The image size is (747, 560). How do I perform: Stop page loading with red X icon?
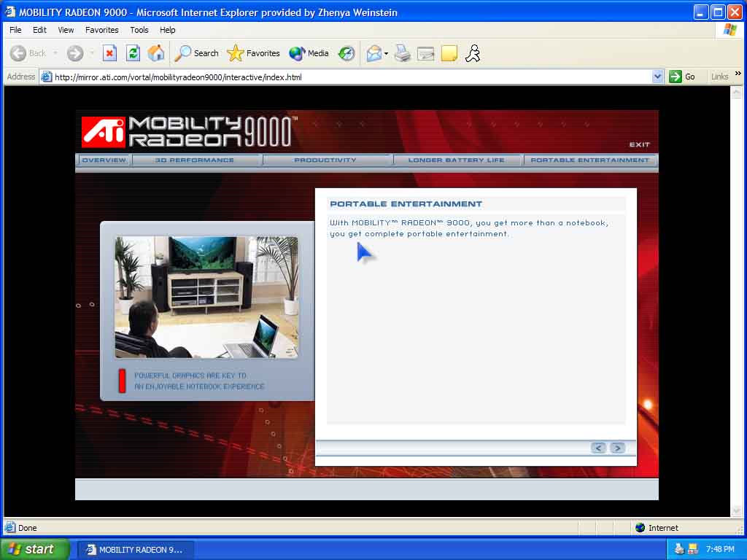(x=109, y=53)
